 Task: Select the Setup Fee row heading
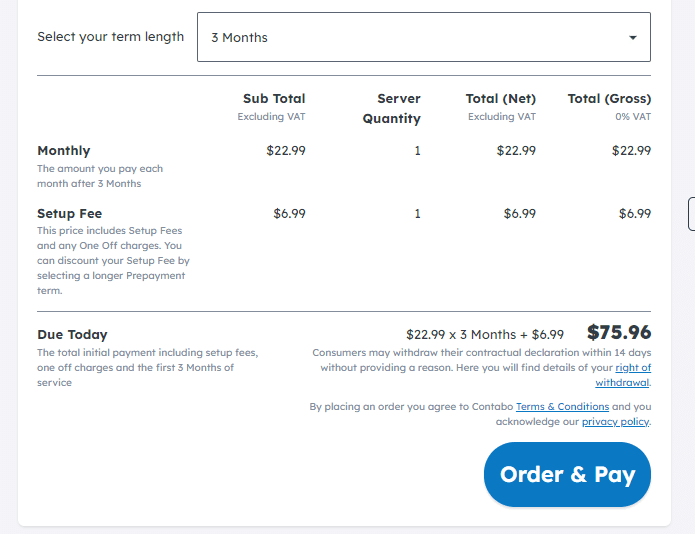tap(70, 214)
